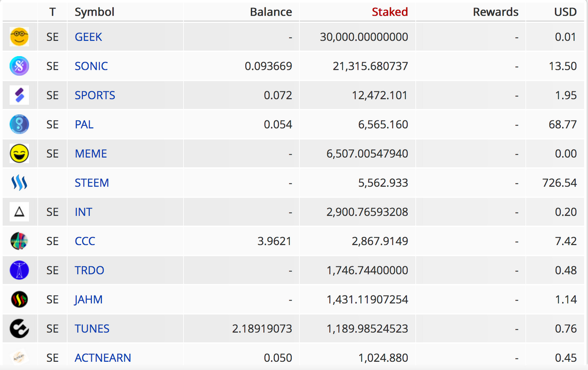Select ACTNEARN balance 0.050

tap(278, 358)
